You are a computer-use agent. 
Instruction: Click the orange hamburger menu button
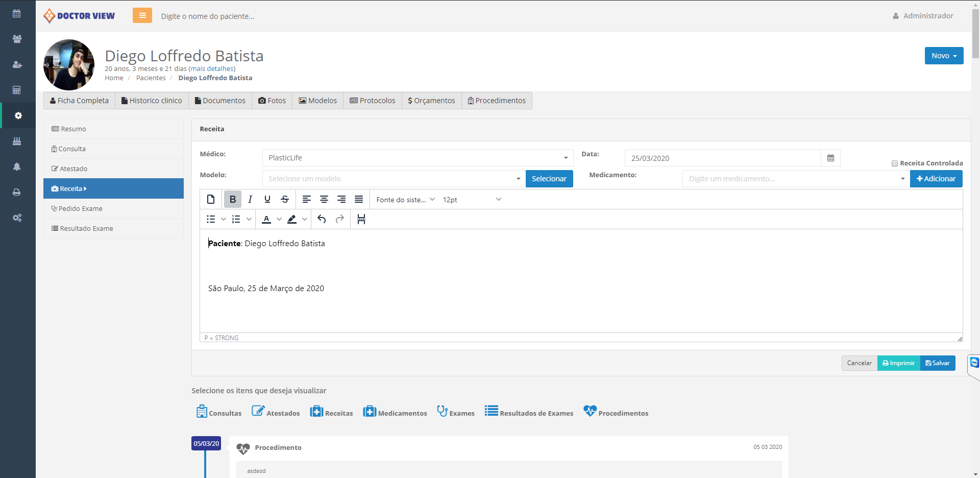tap(142, 16)
